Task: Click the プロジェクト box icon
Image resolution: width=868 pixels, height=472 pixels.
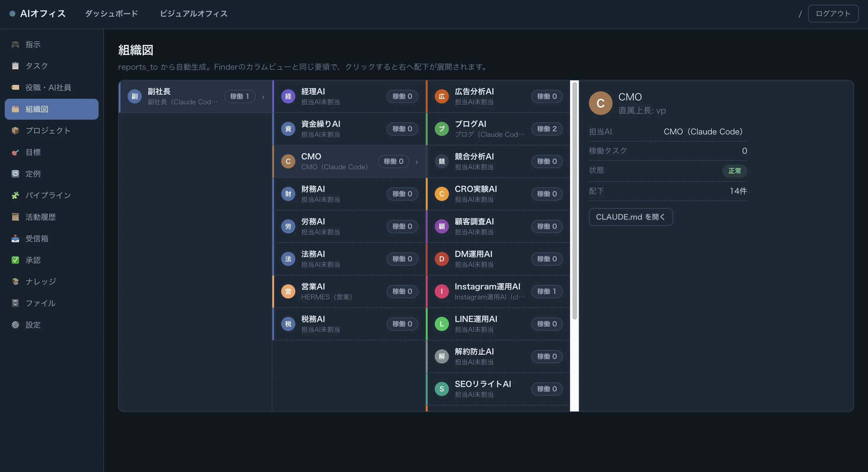Action: (x=15, y=131)
